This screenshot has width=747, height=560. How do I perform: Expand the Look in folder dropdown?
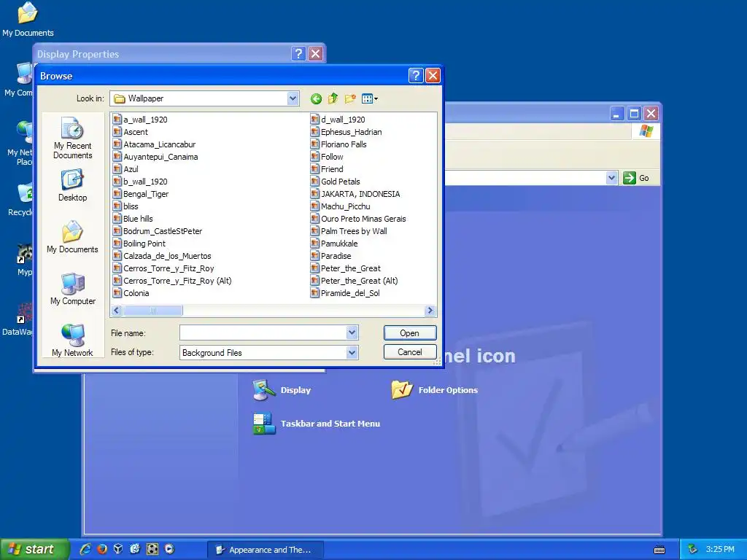[293, 98]
